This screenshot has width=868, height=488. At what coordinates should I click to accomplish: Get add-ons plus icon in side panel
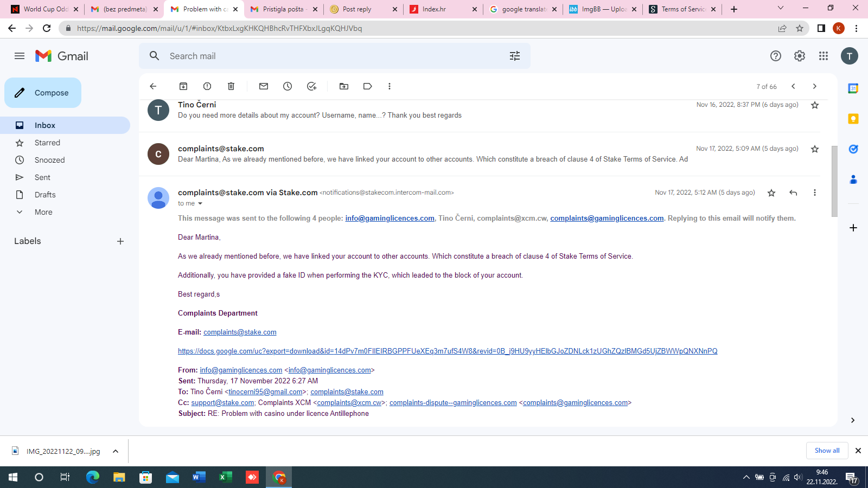[x=853, y=228]
